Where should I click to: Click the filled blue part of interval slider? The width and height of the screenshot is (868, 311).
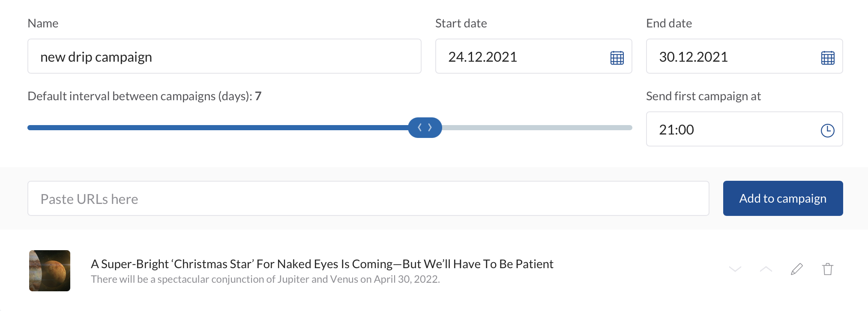coord(214,128)
